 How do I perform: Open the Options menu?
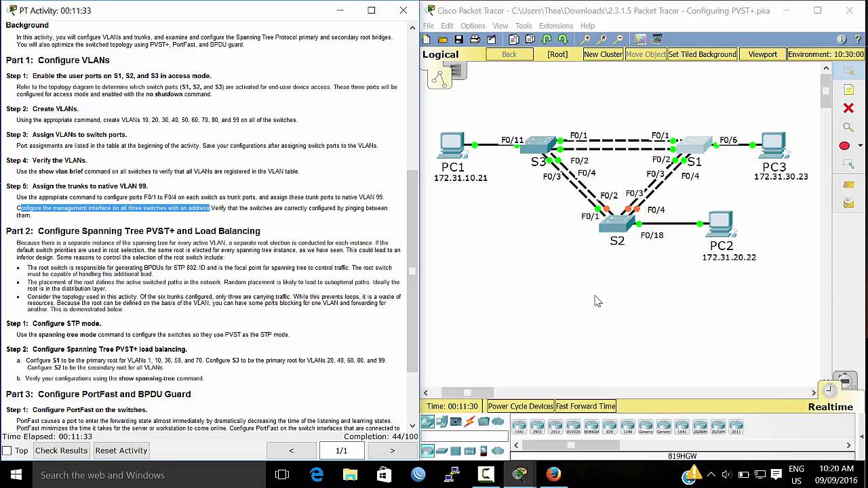click(473, 26)
